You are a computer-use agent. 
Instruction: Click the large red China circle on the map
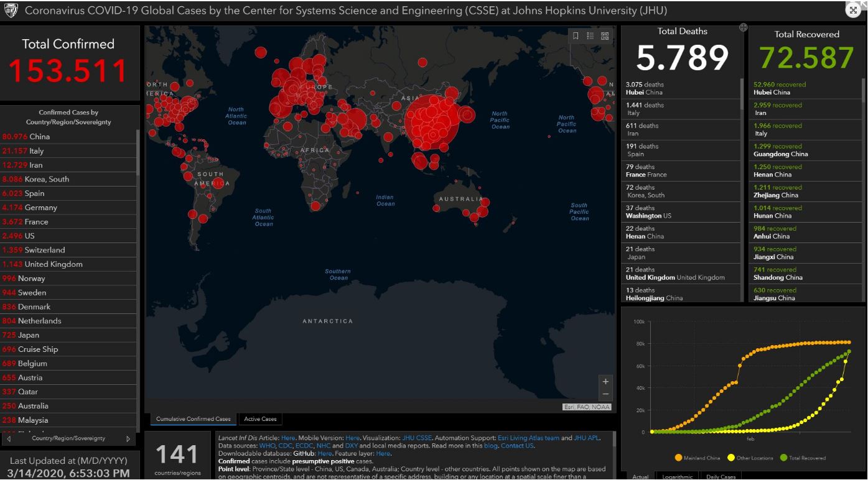[432, 123]
